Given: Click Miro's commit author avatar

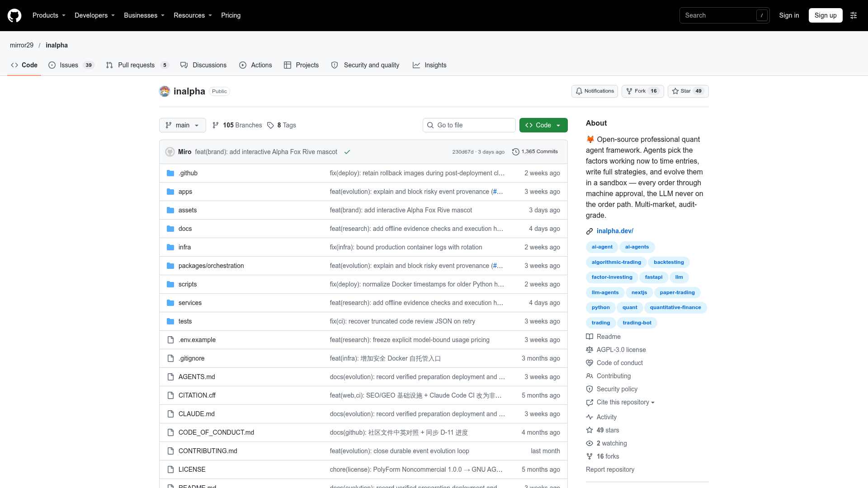Looking at the screenshot, I should point(170,152).
